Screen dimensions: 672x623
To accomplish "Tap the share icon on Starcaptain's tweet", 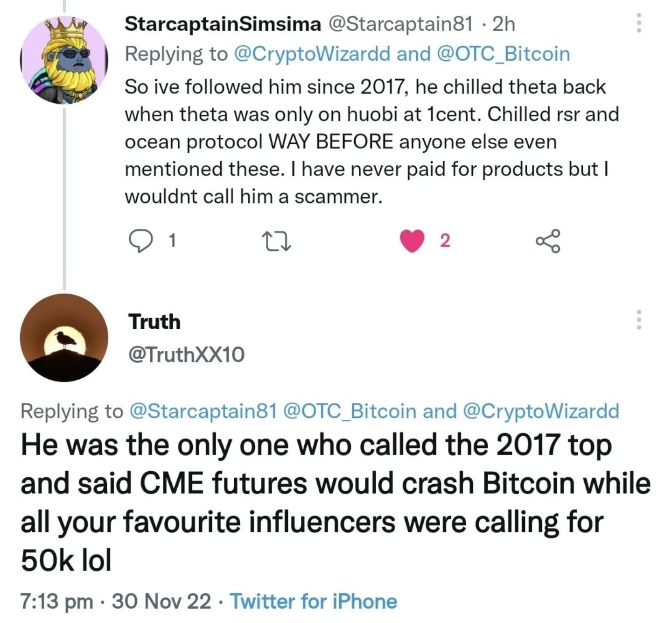I will click(x=547, y=241).
